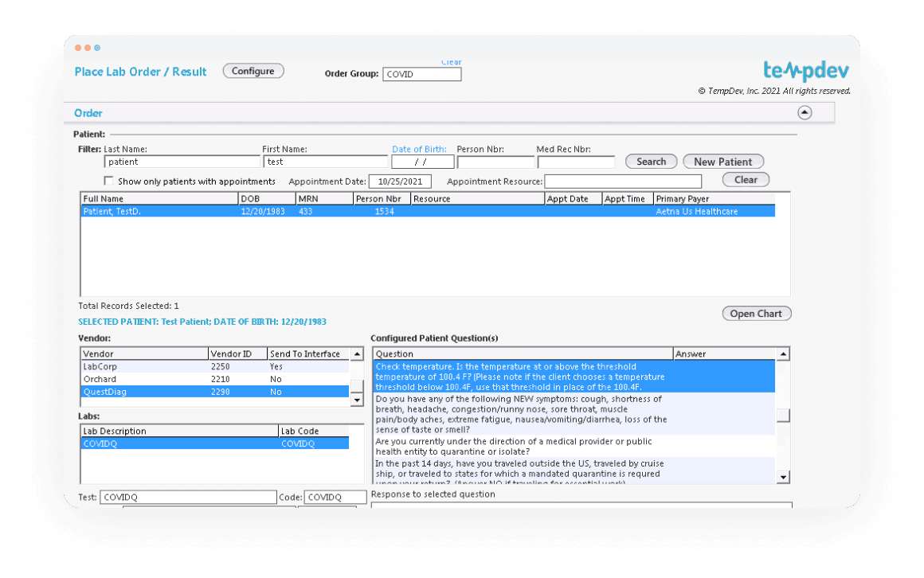
Task: Click the Order Group input field
Action: point(421,74)
